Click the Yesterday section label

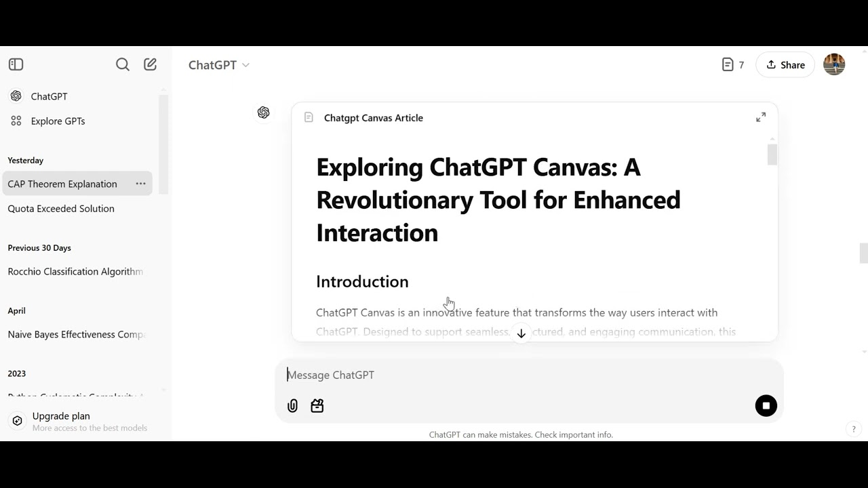click(26, 161)
